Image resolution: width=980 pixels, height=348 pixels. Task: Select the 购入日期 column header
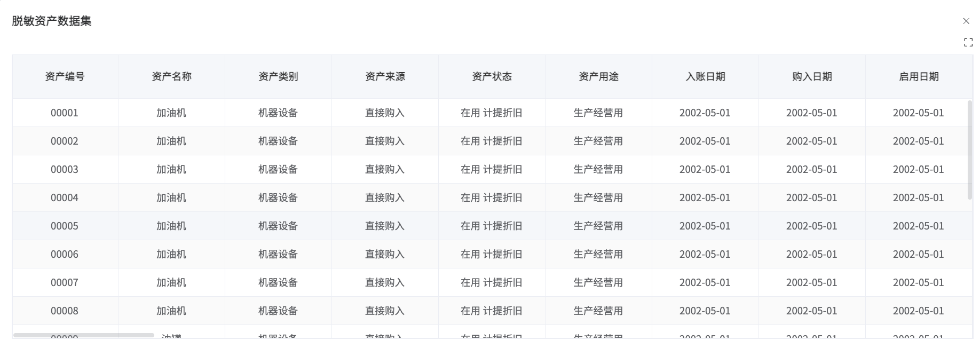coord(812,77)
